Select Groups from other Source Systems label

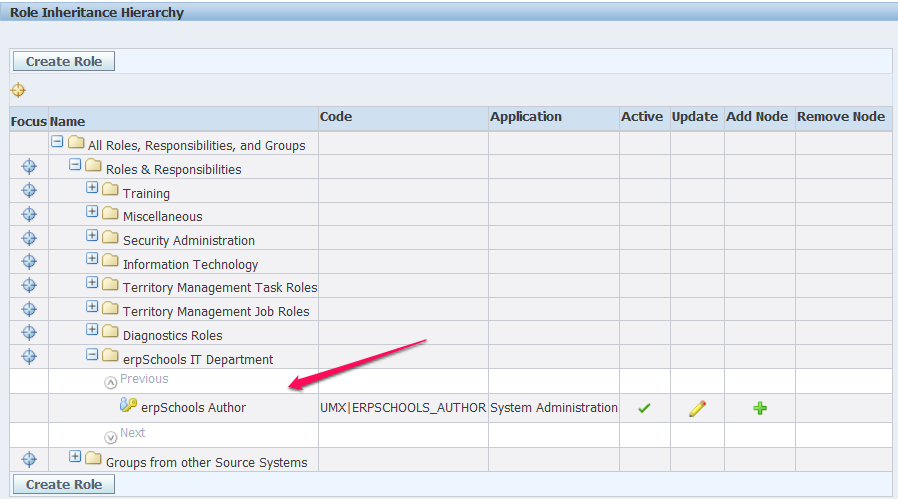pos(207,462)
